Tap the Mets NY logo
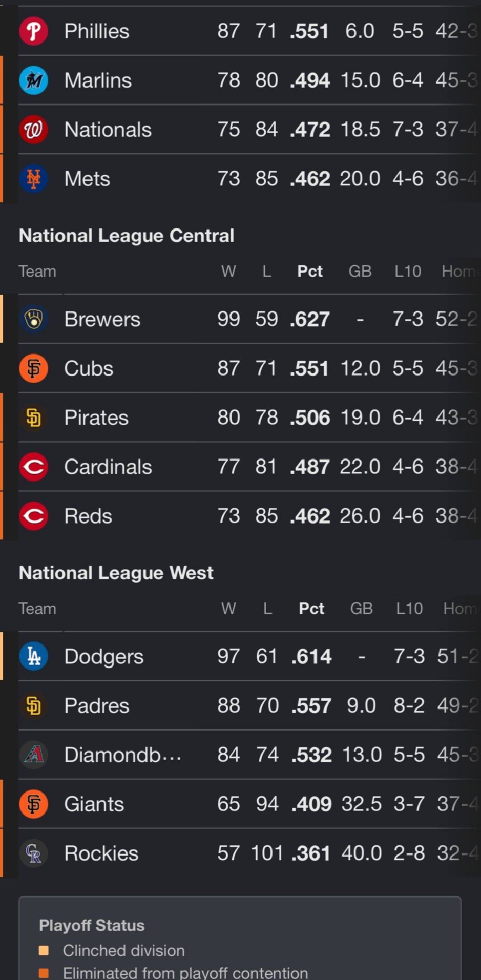This screenshot has height=980, width=481. [34, 179]
